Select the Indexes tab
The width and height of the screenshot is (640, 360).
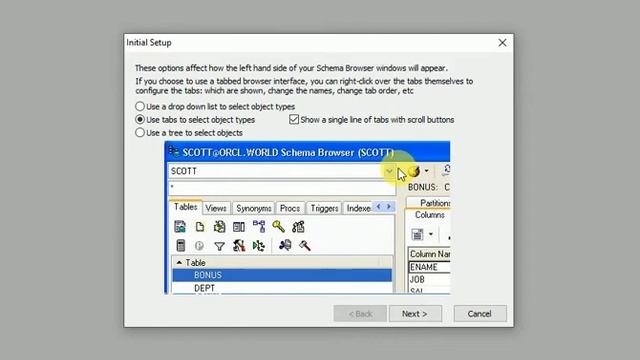(x=358, y=208)
